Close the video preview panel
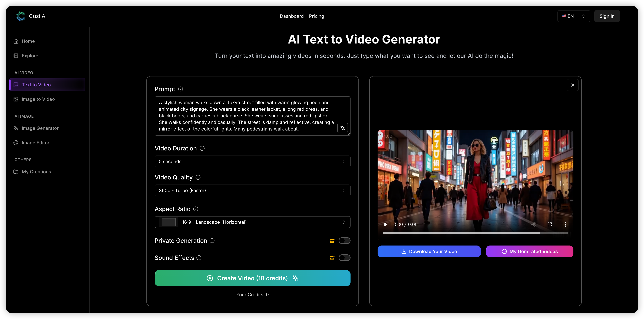 tap(573, 85)
